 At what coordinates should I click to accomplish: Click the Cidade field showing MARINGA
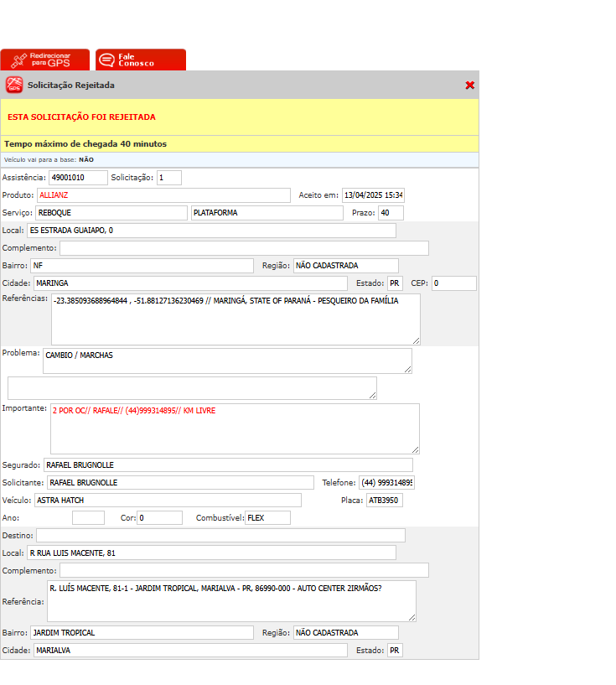coord(189,283)
